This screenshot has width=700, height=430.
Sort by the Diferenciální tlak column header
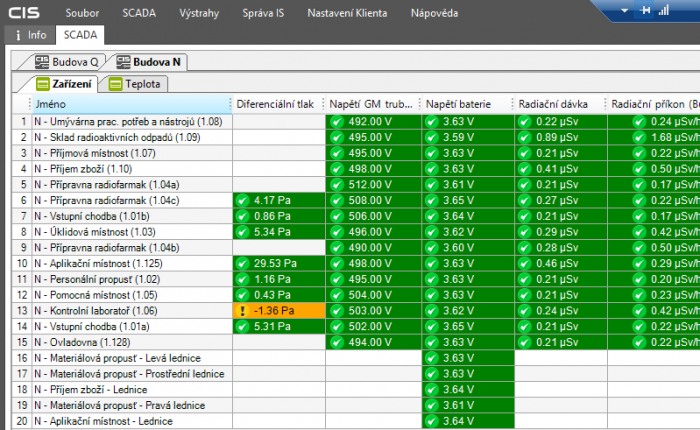[x=276, y=104]
